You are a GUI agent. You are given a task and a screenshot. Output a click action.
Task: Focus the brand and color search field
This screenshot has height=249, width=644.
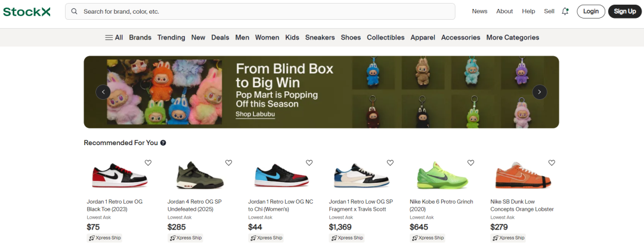tap(260, 11)
